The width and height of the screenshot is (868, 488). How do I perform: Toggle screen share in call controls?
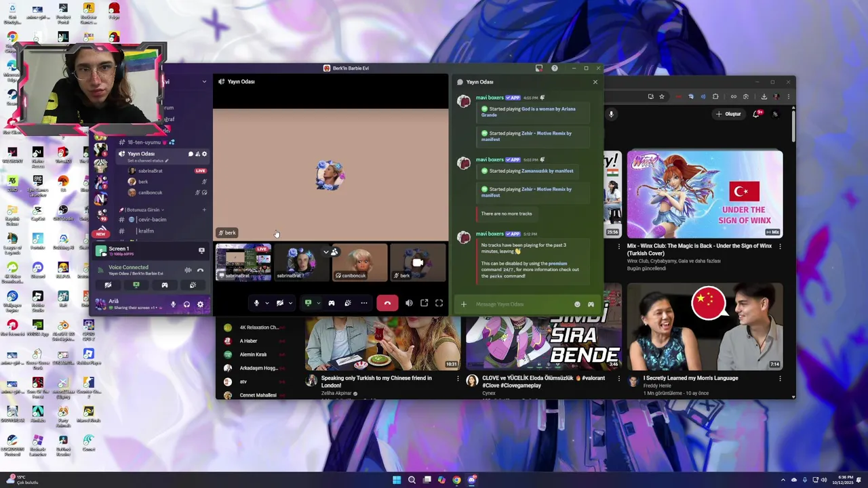[x=308, y=303]
